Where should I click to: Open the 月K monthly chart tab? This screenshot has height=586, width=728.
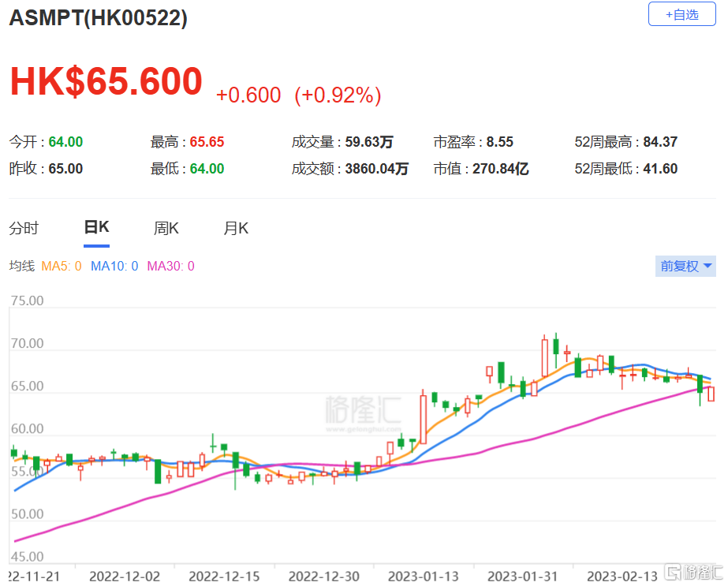point(236,228)
